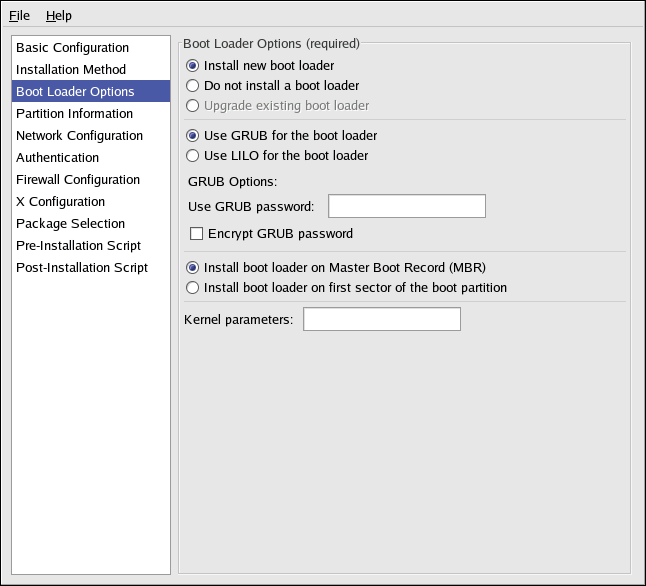
Task: Select Basic Configuration in sidebar
Action: 72,48
